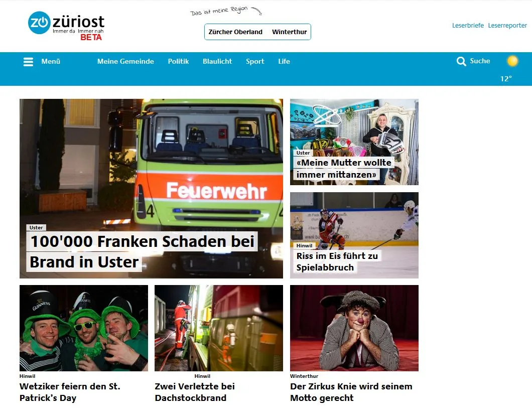
Task: Read '100'000 Franken Schaden bei Brand in Uster'
Action: coord(142,252)
